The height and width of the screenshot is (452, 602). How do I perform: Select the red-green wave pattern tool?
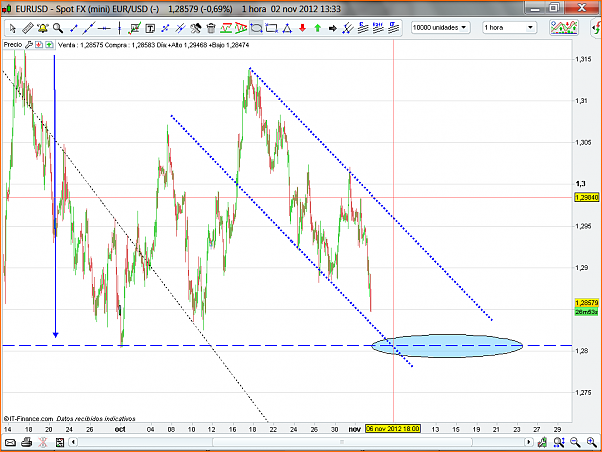pyautogui.click(x=226, y=28)
